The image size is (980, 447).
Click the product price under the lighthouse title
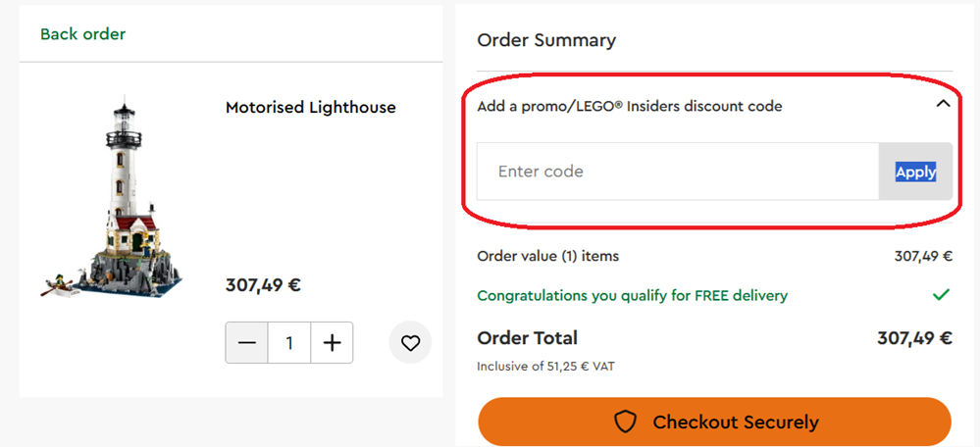[263, 286]
